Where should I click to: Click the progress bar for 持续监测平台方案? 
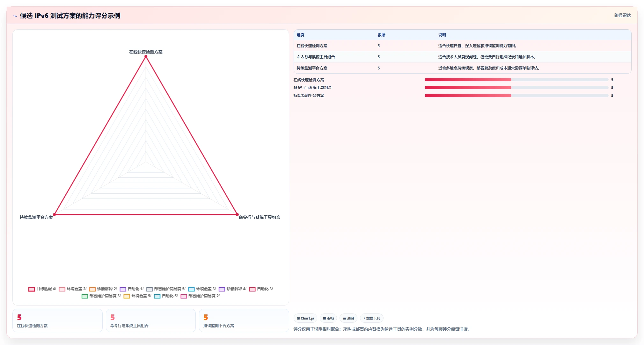coord(516,96)
